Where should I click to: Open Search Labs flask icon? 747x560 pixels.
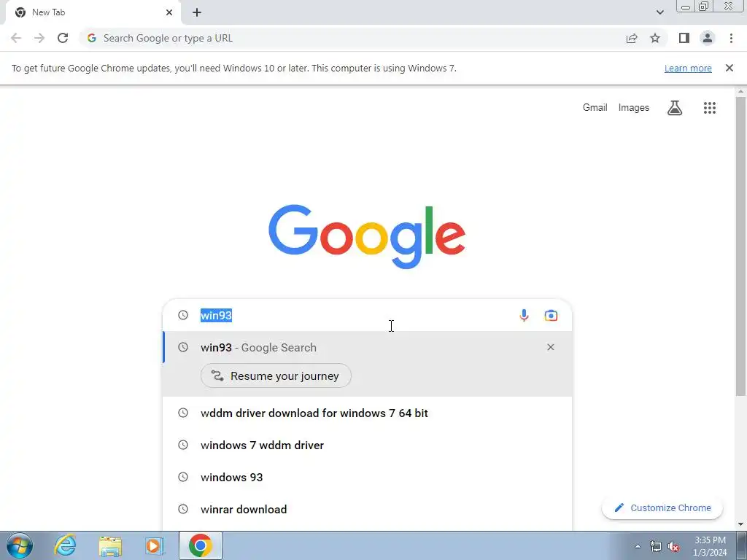point(675,108)
